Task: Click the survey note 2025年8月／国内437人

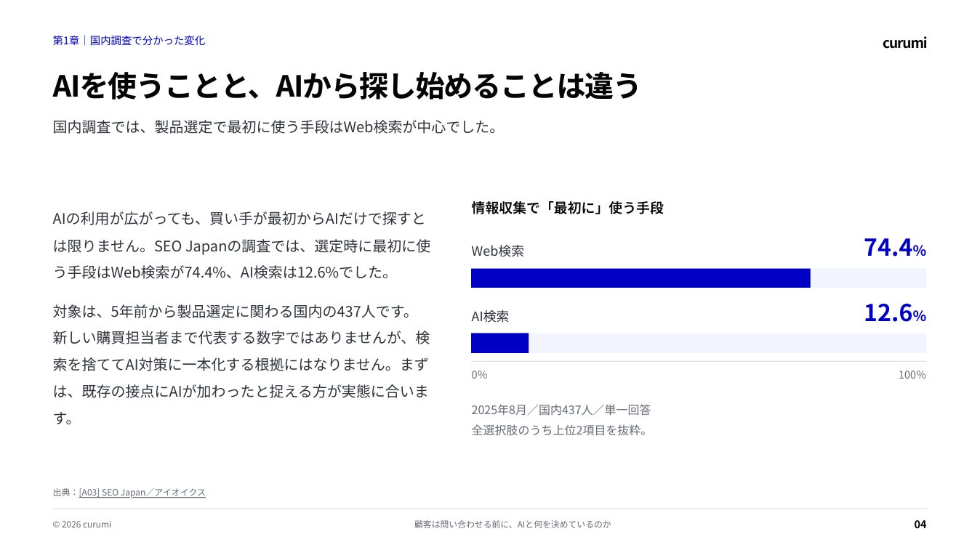Action: pyautogui.click(x=561, y=410)
